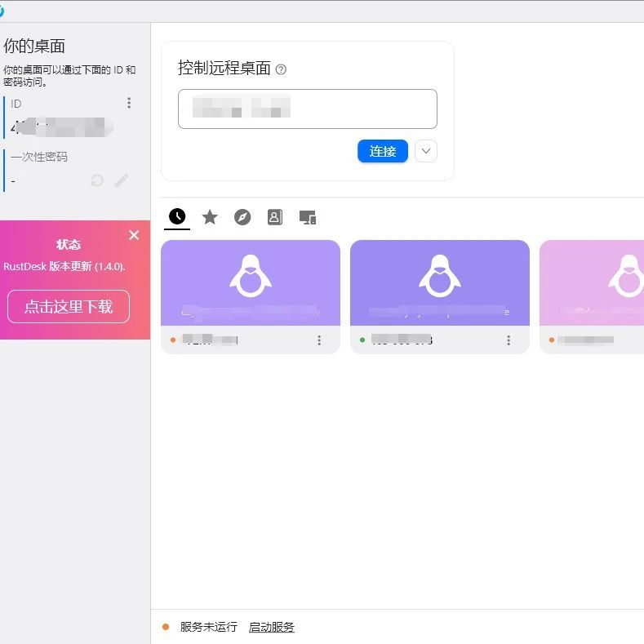The height and width of the screenshot is (644, 644).
Task: Focus the remote ID input field
Action: click(308, 109)
